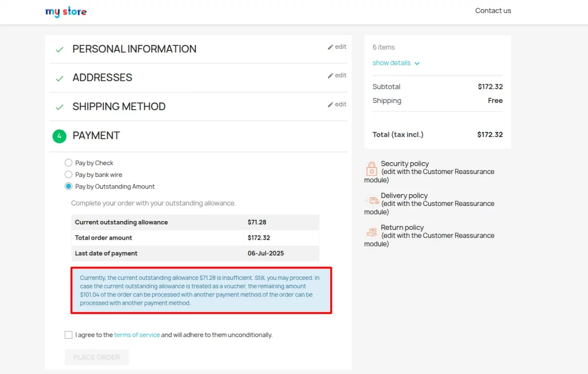Tick the terms of service agreement checkbox
This screenshot has height=374, width=588.
coord(69,335)
